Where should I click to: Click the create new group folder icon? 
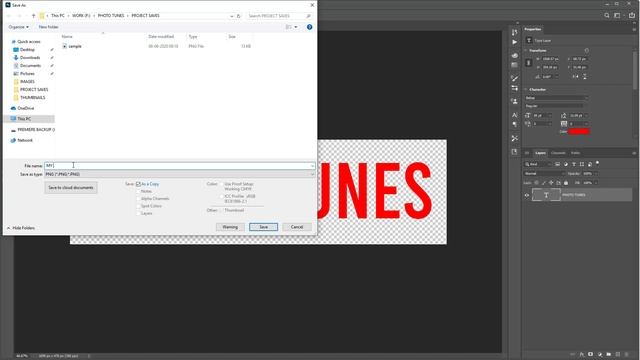coord(609,354)
